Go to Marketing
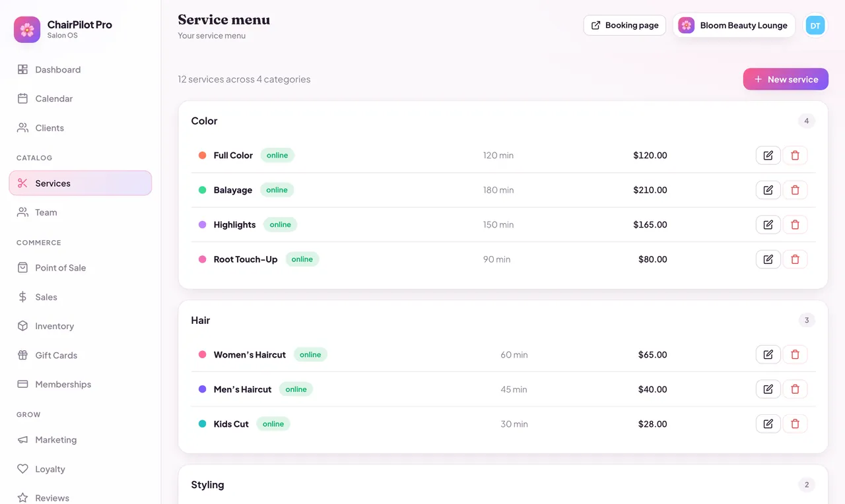 [81, 440]
